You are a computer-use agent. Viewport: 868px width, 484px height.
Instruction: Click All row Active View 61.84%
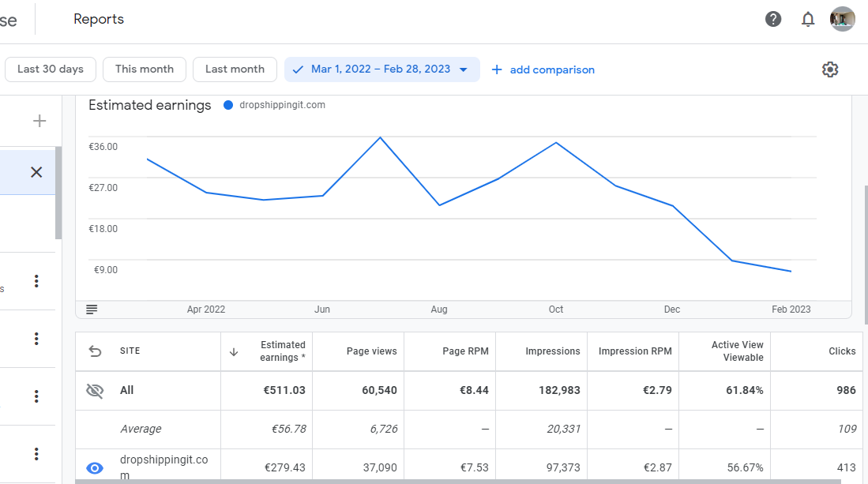745,390
